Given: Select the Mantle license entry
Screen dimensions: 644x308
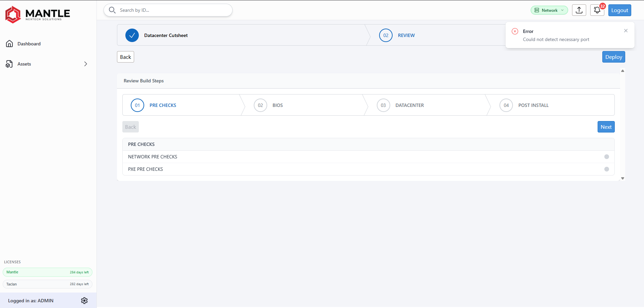Looking at the screenshot, I should (47, 272).
